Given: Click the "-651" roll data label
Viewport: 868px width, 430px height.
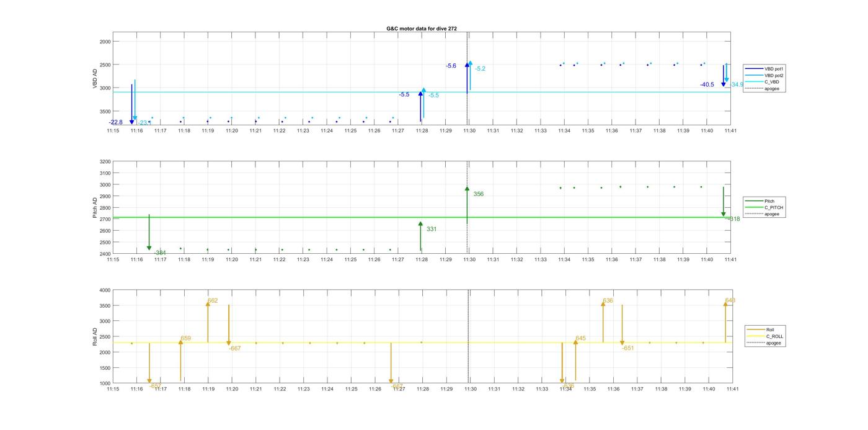Looking at the screenshot, I should click(x=628, y=348).
